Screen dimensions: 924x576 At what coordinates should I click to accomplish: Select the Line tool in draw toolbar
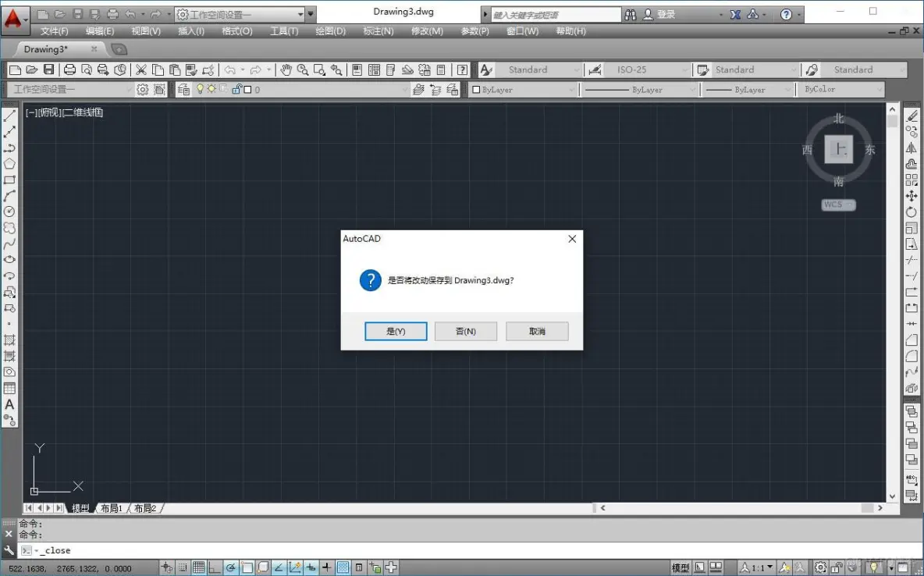9,116
